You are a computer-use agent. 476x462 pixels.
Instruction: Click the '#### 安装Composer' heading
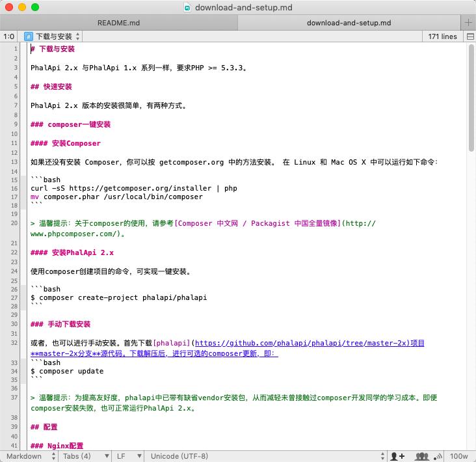pos(66,143)
